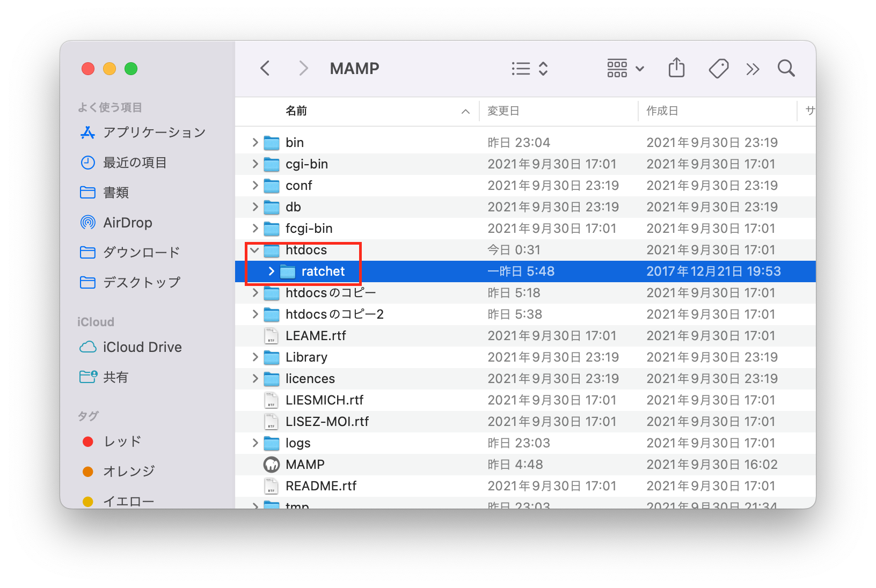The image size is (876, 588).
Task: Switch sorting with the 名前 column header
Action: (x=297, y=111)
